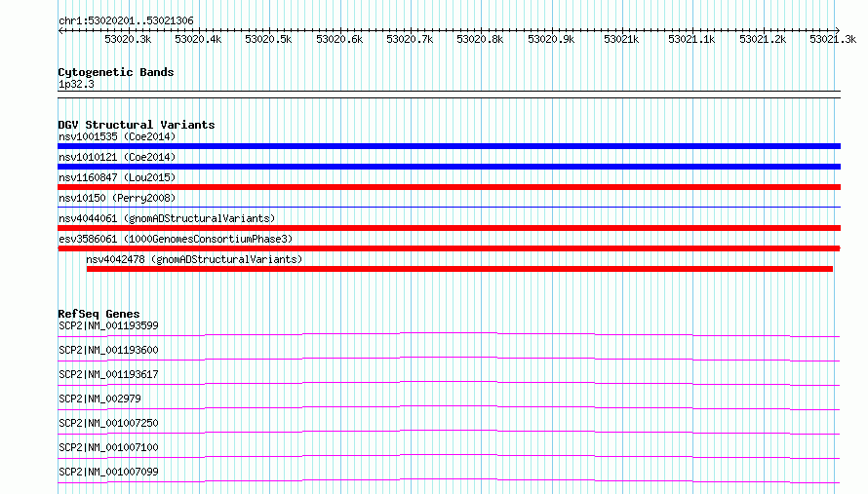Viewport: 868px width, 494px height.
Task: Click the 53021.2k ruler tick label
Action: tap(763, 39)
